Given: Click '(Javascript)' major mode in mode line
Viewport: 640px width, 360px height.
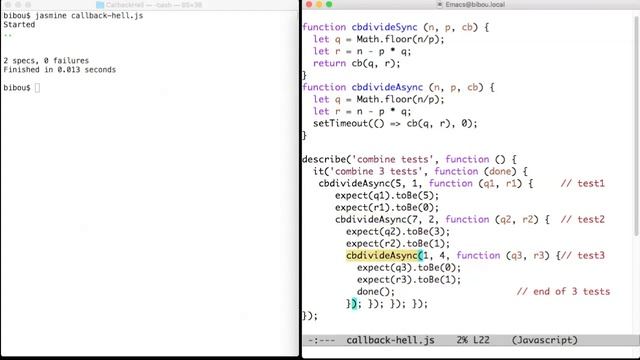Looking at the screenshot, I should pyautogui.click(x=545, y=340).
